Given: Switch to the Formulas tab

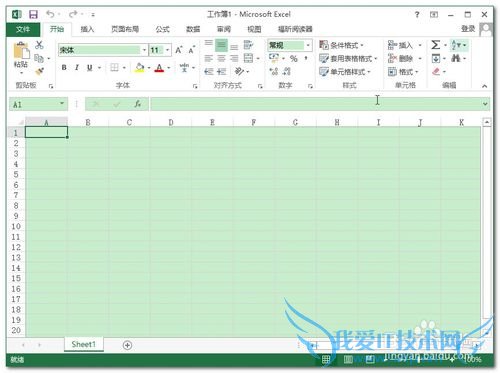Looking at the screenshot, I should coord(162,29).
